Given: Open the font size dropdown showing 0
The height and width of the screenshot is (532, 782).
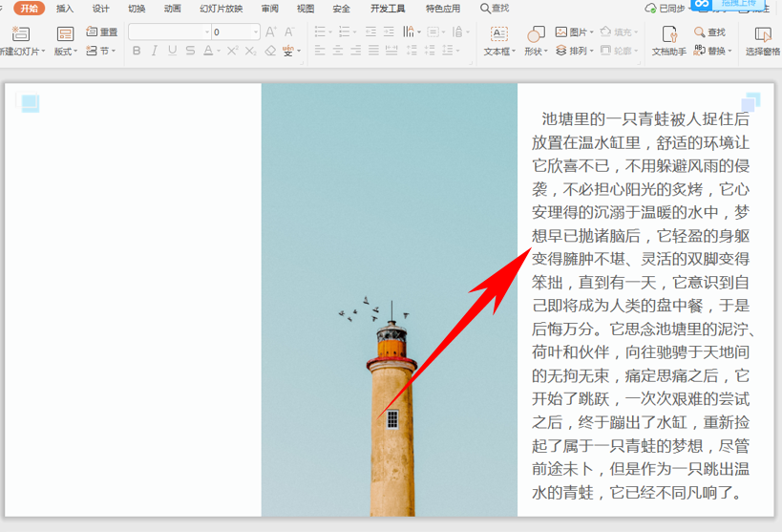Looking at the screenshot, I should click(x=256, y=32).
